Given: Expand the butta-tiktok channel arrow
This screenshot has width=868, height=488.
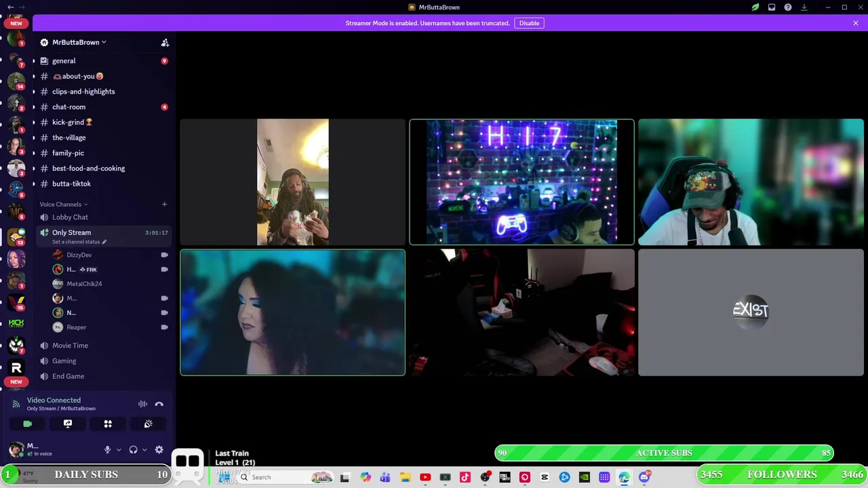Looking at the screenshot, I should 34,184.
